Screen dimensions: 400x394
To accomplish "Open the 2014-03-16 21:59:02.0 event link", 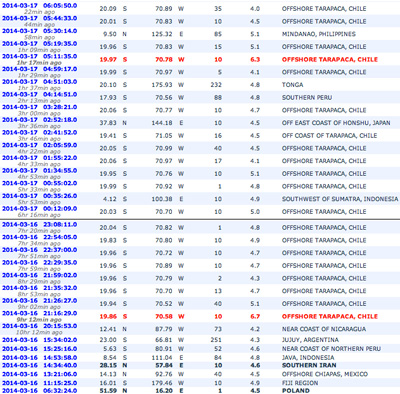I will click(x=40, y=275).
